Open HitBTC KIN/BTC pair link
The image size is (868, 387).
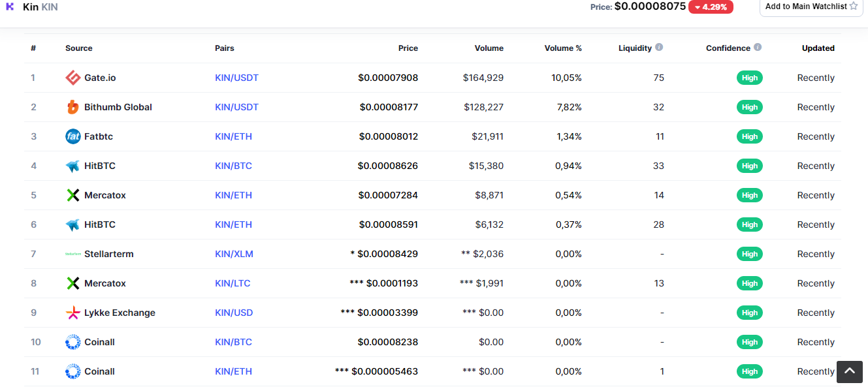[233, 166]
